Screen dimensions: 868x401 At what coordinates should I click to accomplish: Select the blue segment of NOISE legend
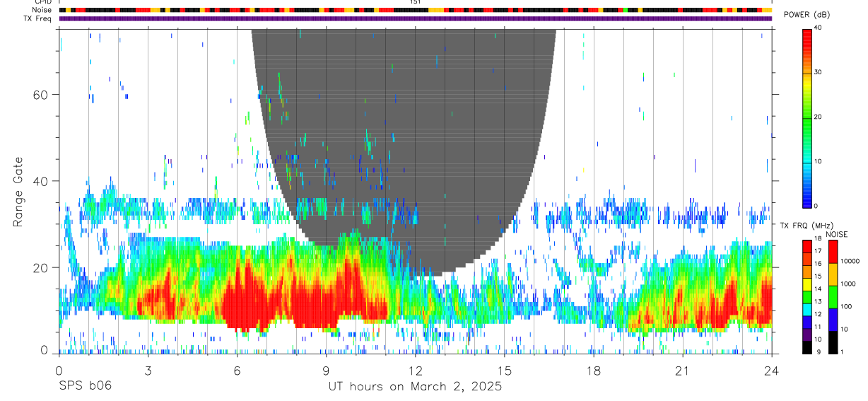[833, 320]
